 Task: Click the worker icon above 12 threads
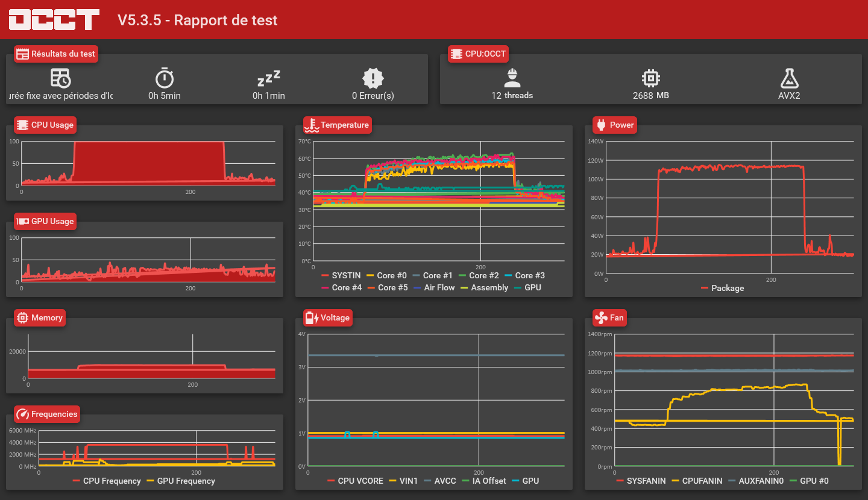coord(512,77)
